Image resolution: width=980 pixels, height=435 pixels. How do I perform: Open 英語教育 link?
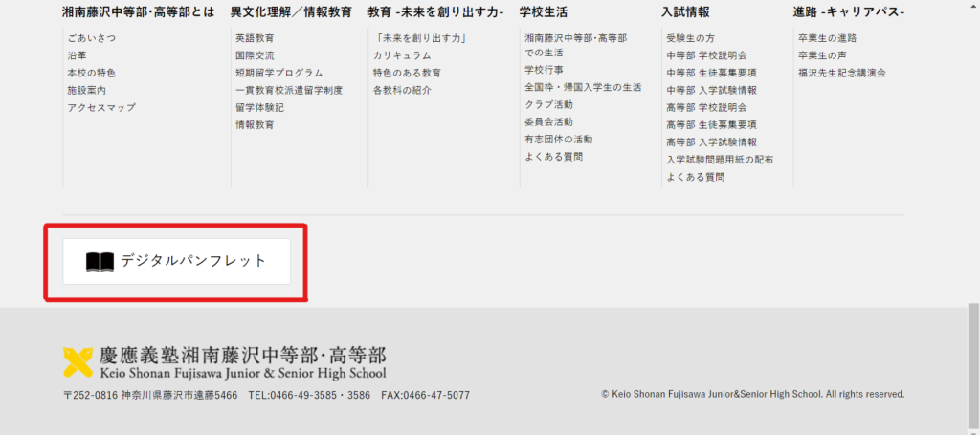[255, 38]
